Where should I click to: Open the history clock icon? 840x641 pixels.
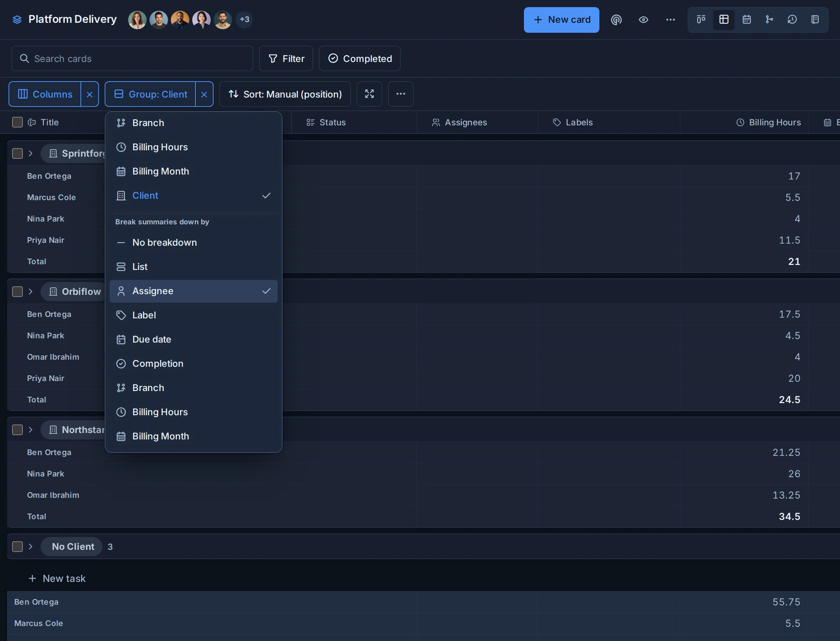coord(792,20)
